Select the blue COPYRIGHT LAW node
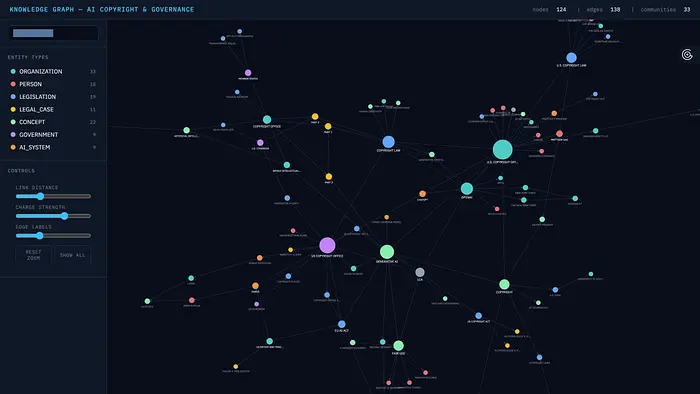 (x=388, y=142)
